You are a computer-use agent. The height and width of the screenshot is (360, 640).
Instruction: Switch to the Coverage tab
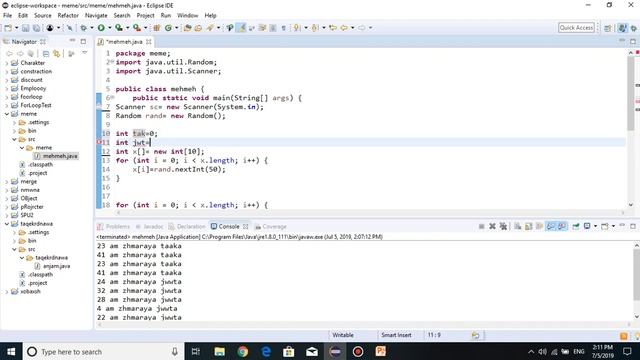coord(271,226)
